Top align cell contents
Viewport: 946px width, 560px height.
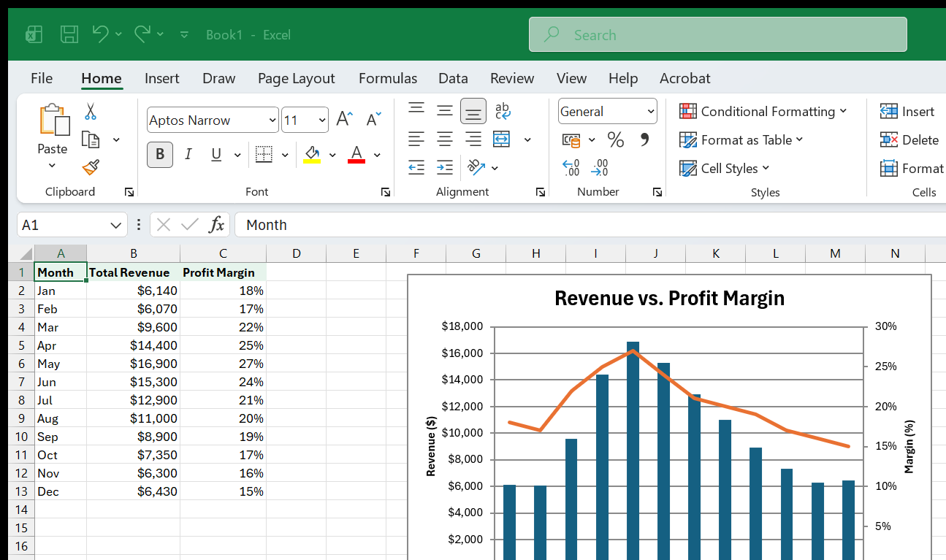416,110
